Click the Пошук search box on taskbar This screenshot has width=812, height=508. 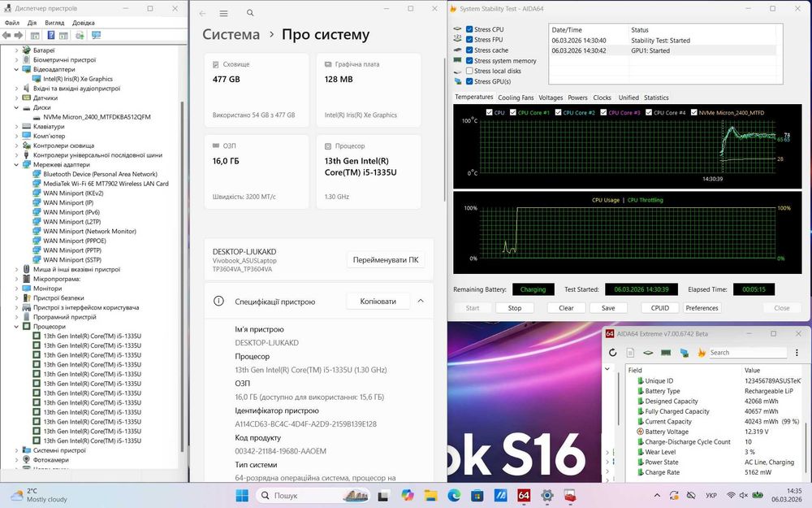point(313,496)
